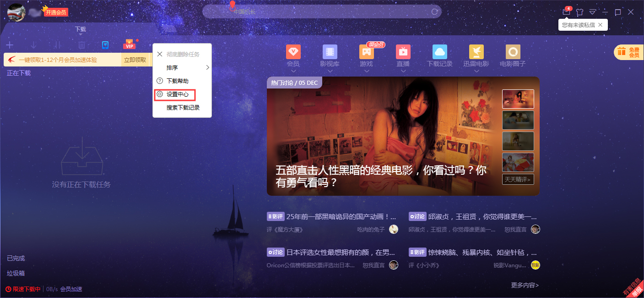Viewport: 644px width, 298px height.
Task: Open the blue mobile remote download icon
Action: point(106,44)
